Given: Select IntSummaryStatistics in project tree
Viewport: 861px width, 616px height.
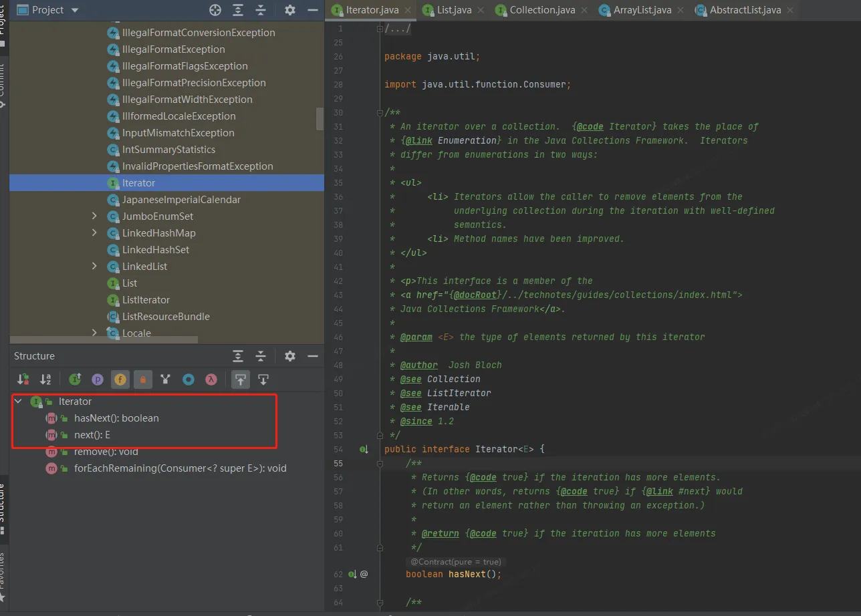Looking at the screenshot, I should pos(168,150).
